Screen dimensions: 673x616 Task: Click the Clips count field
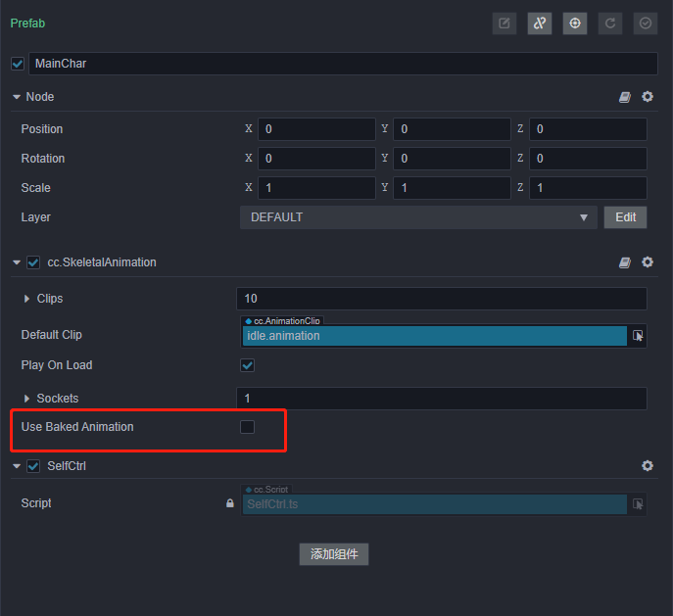point(442,299)
